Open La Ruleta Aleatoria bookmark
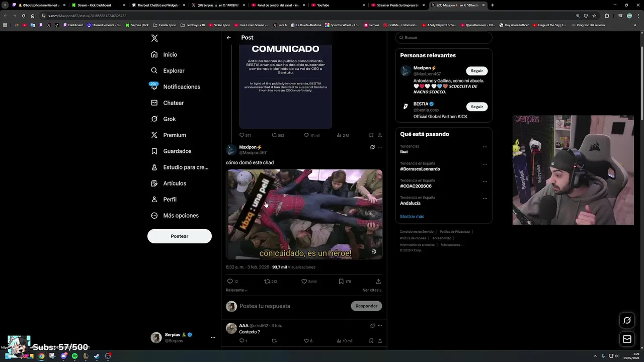This screenshot has width=644, height=362. [x=306, y=25]
